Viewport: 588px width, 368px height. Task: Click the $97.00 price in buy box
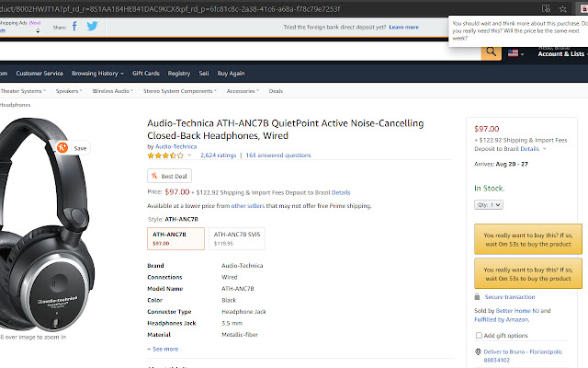pos(487,129)
